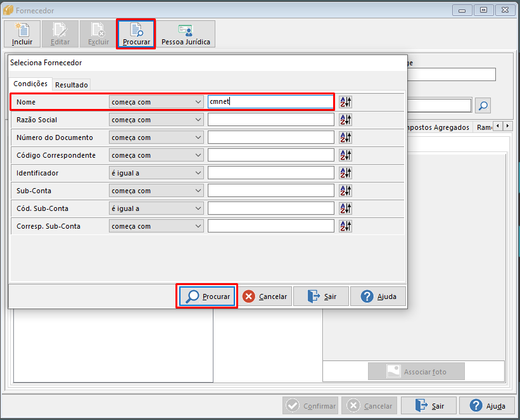Image resolution: width=520 pixels, height=420 pixels.
Task: Select the partially visible Ram tab
Action: click(x=484, y=127)
